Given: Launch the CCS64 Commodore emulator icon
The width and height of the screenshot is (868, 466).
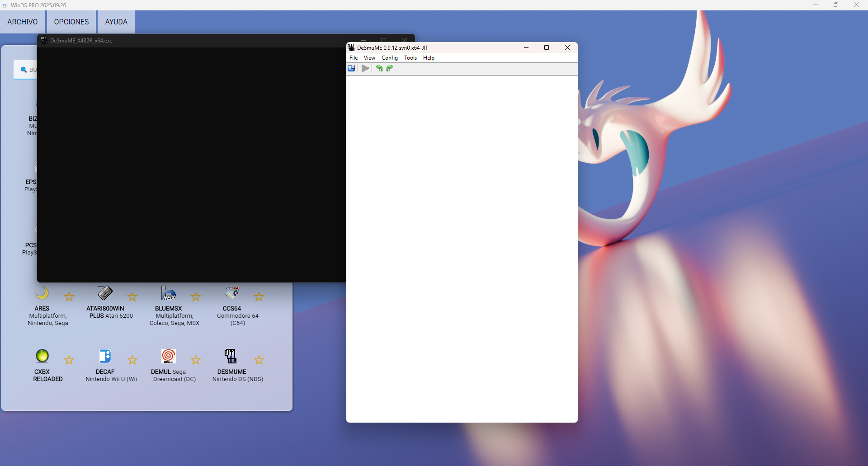Looking at the screenshot, I should 232,293.
